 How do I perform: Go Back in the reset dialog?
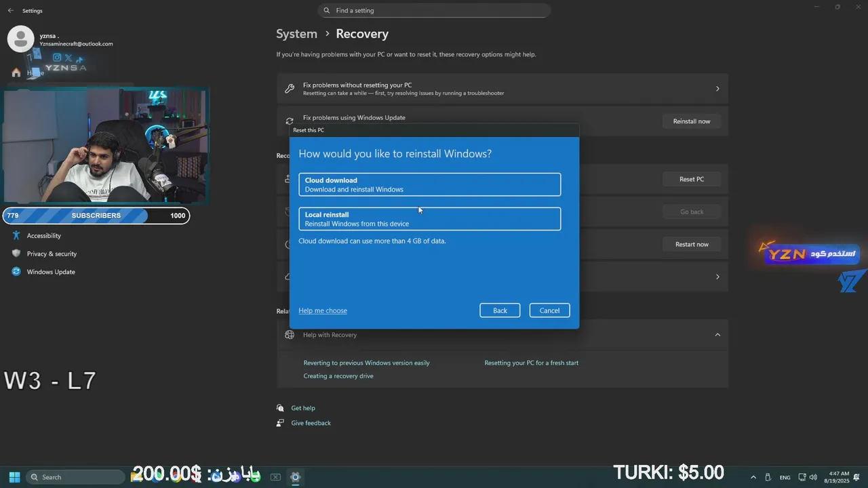[x=500, y=310]
